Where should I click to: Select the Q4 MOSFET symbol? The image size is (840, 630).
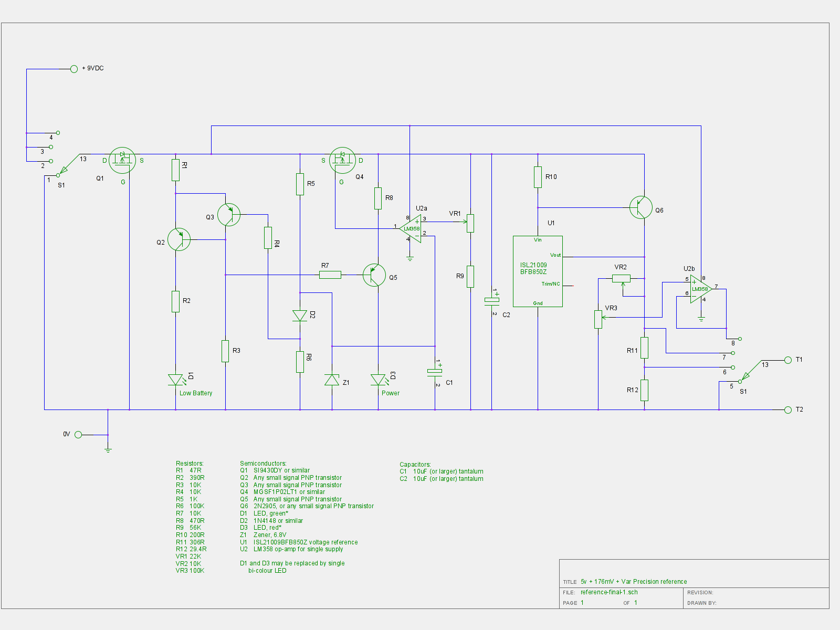coord(343,160)
